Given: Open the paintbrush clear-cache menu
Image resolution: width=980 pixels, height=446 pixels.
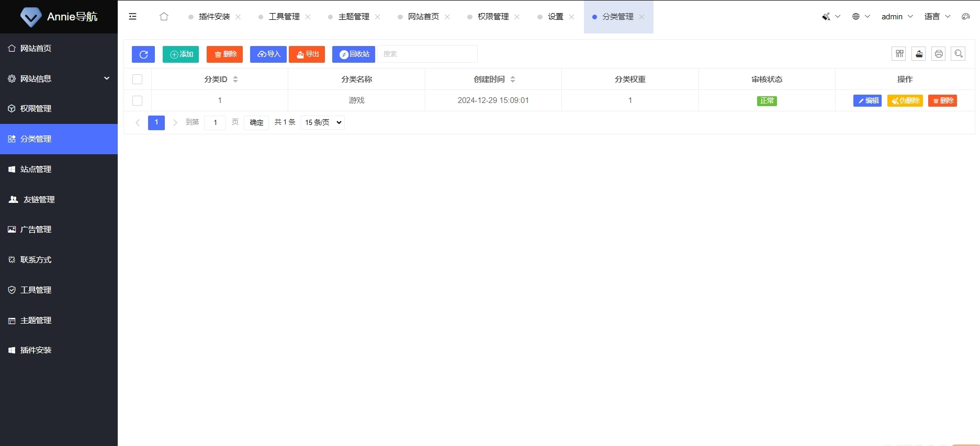Looking at the screenshot, I should coord(831,17).
